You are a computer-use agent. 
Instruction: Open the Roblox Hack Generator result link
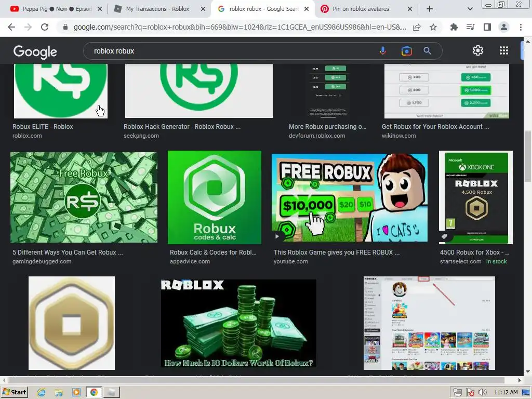[x=182, y=127]
